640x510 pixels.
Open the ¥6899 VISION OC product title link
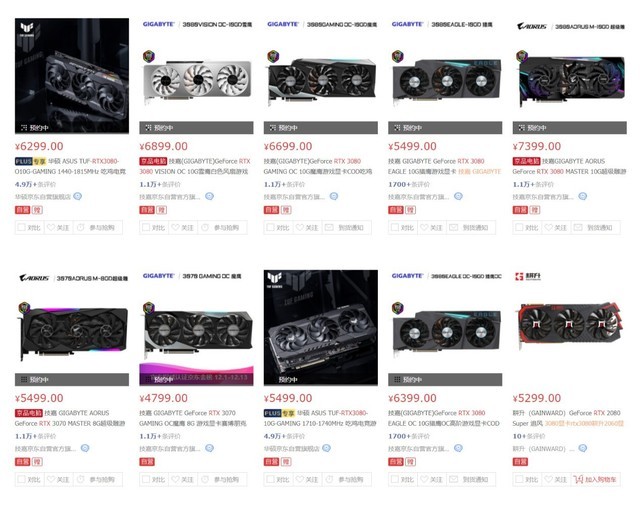point(195,166)
